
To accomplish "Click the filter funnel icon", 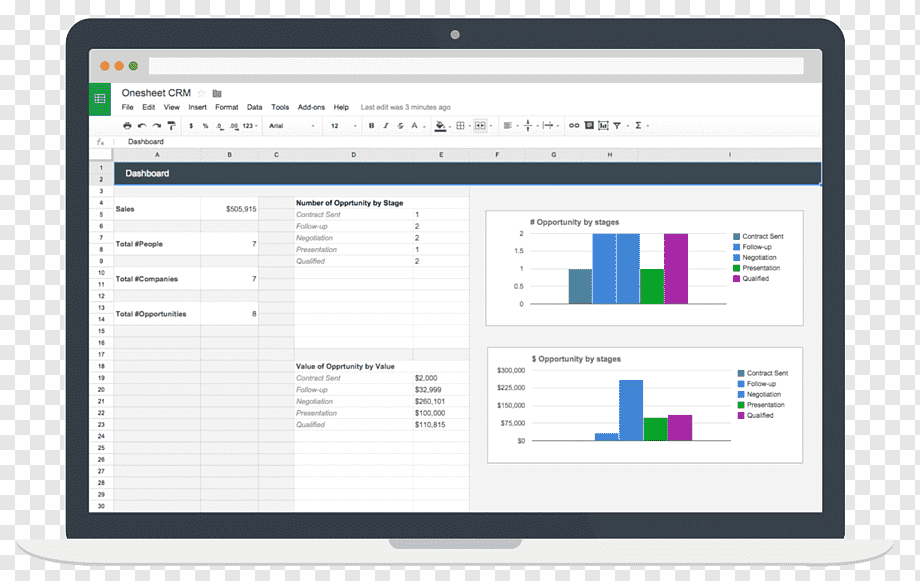I will (617, 126).
